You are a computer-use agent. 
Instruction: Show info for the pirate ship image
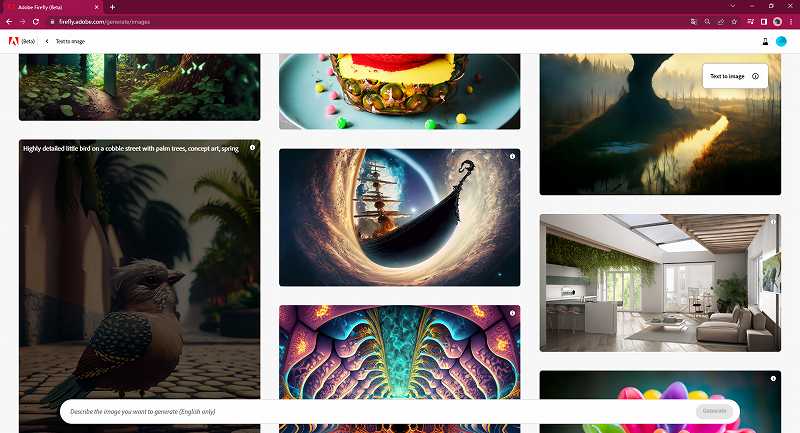(x=512, y=157)
